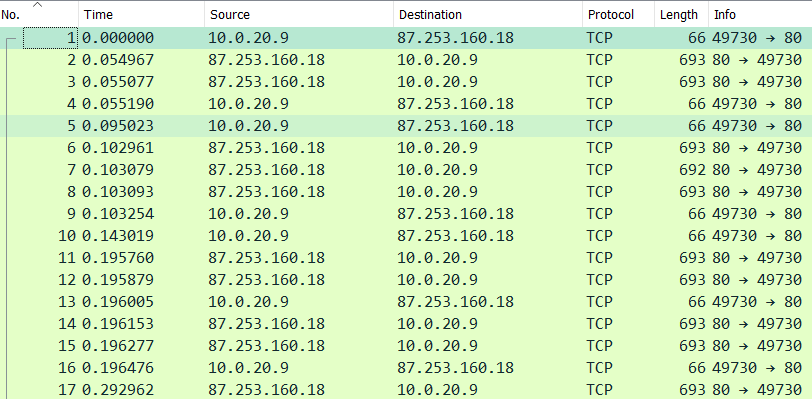
Task: Select packet 2 at time 0.054967
Action: point(406,60)
